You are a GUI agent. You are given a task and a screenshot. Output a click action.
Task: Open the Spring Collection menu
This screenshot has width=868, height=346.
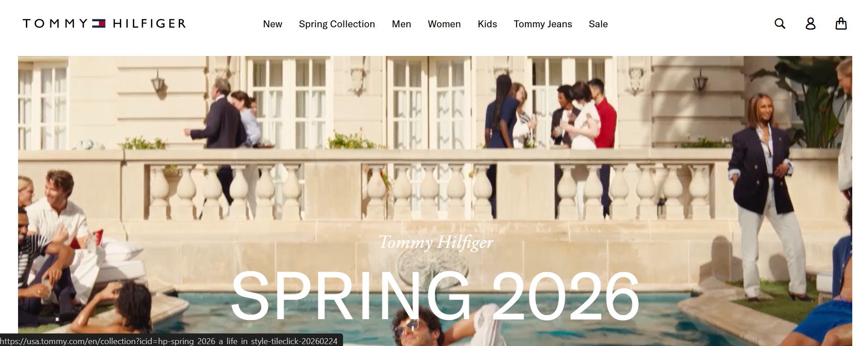point(337,24)
